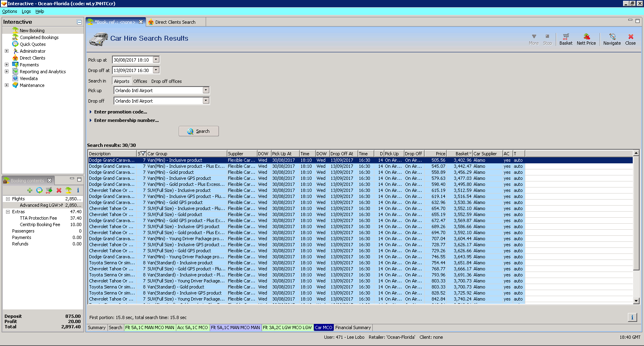Screen dimensions: 644x346
Task: Select the result row priced 545.07
Action: coord(360,166)
